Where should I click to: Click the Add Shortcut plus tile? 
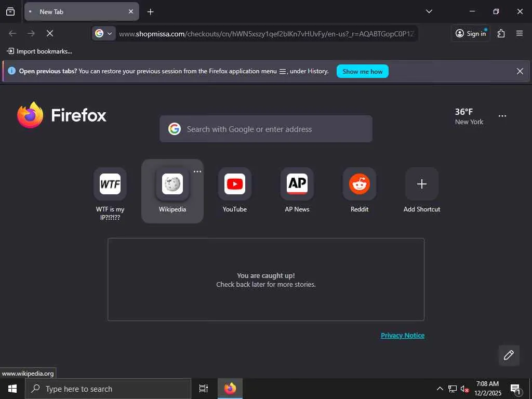(422, 191)
